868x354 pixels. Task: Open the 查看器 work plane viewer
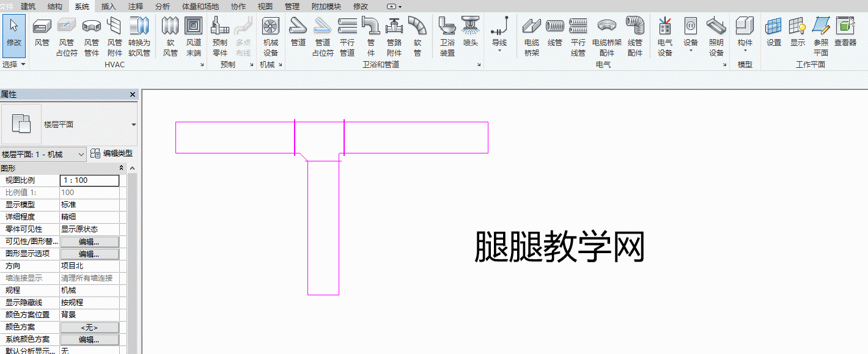click(x=845, y=32)
